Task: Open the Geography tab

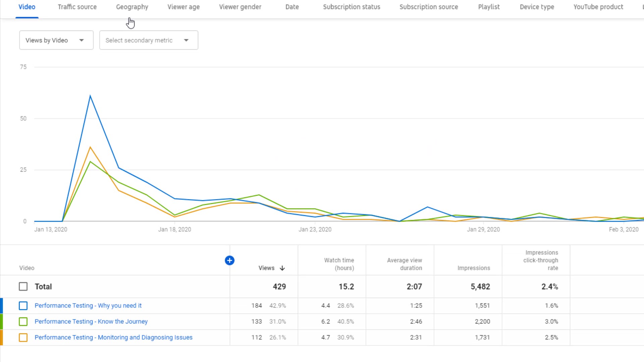Action: pyautogui.click(x=132, y=7)
